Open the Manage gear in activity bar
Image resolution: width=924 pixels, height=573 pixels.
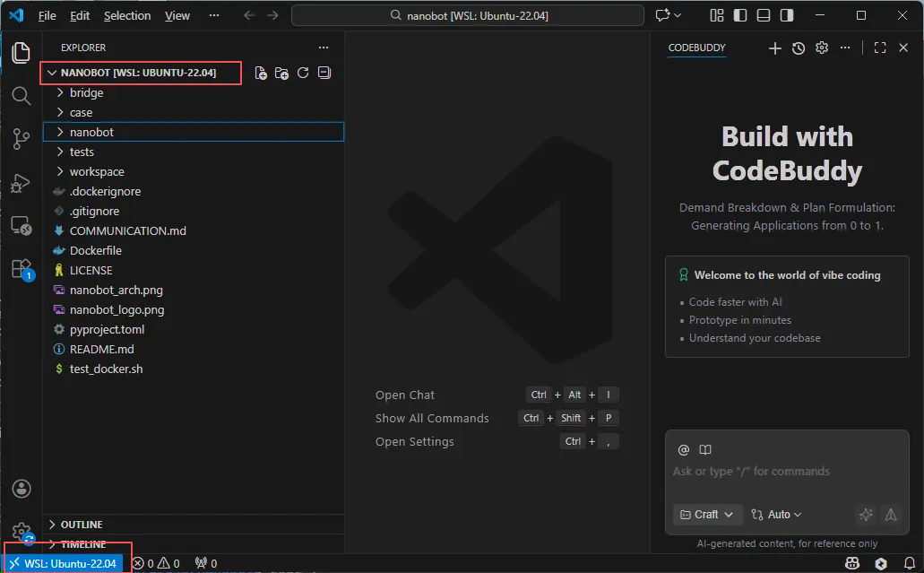tap(22, 531)
